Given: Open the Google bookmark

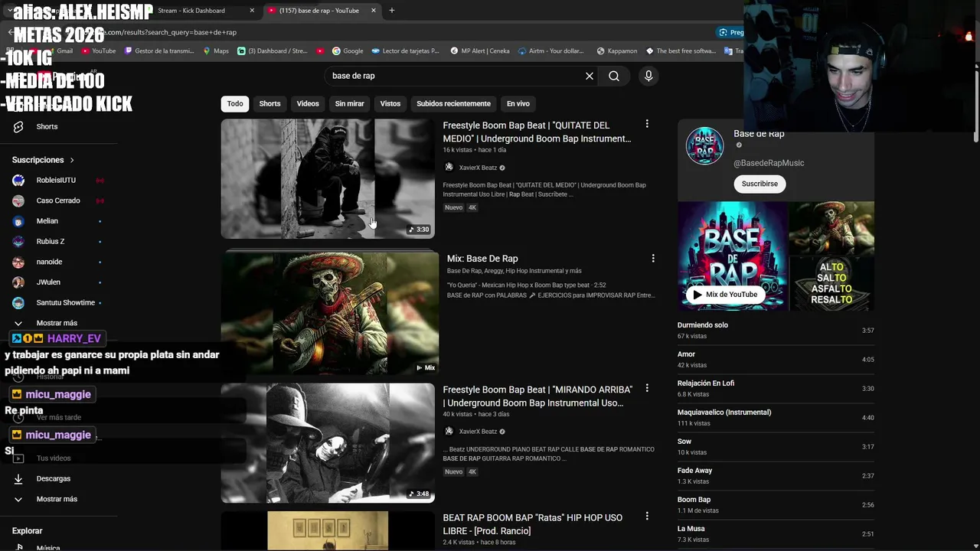Looking at the screenshot, I should pyautogui.click(x=347, y=51).
